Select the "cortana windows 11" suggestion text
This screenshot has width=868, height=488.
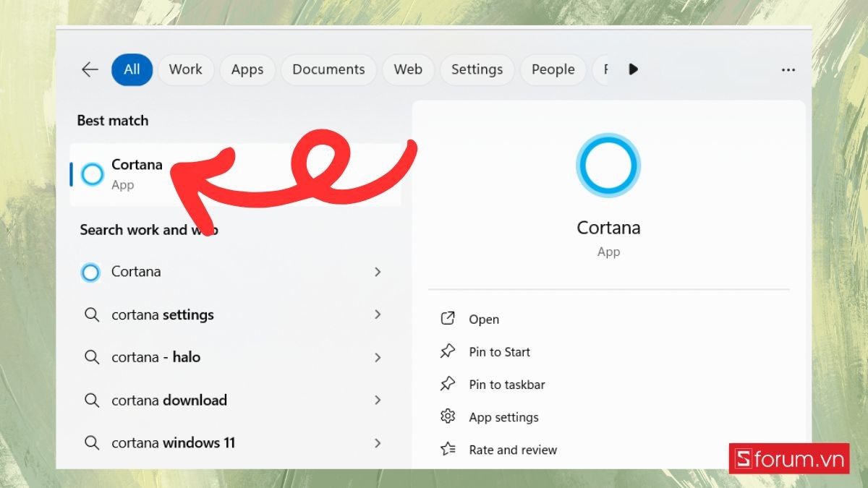[x=173, y=442]
